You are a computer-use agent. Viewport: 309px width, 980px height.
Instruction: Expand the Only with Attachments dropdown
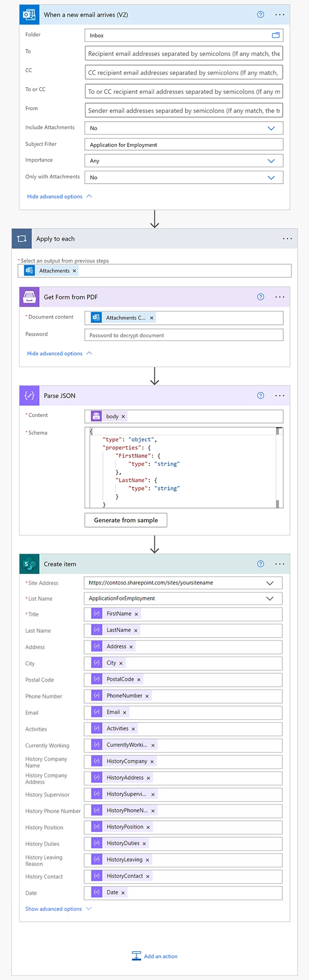(x=271, y=177)
